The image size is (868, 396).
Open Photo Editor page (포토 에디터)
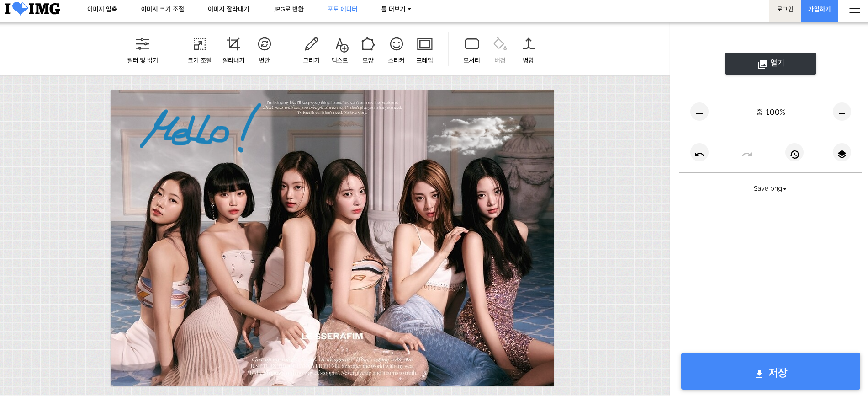pos(342,9)
